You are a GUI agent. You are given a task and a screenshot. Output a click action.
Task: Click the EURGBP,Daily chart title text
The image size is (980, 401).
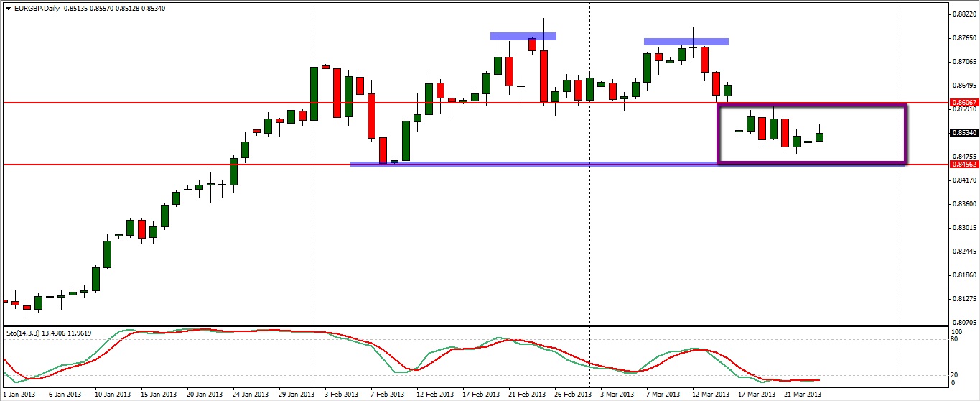(x=37, y=9)
